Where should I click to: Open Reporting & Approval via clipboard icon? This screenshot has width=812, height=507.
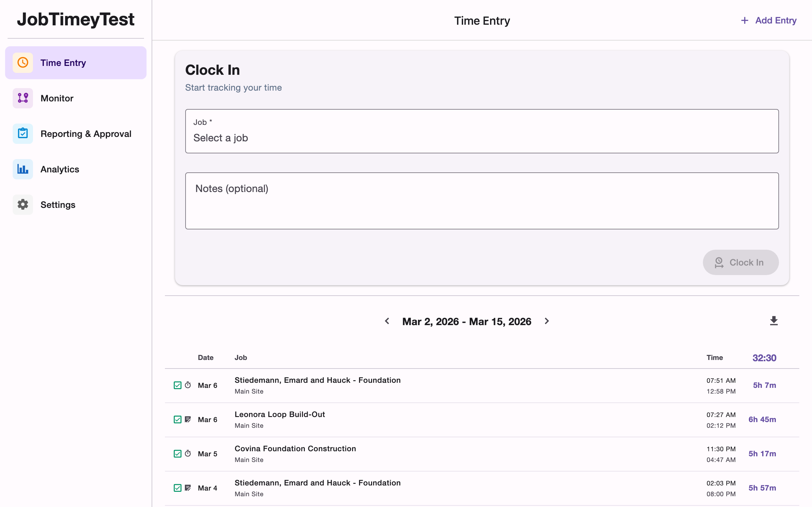click(23, 133)
